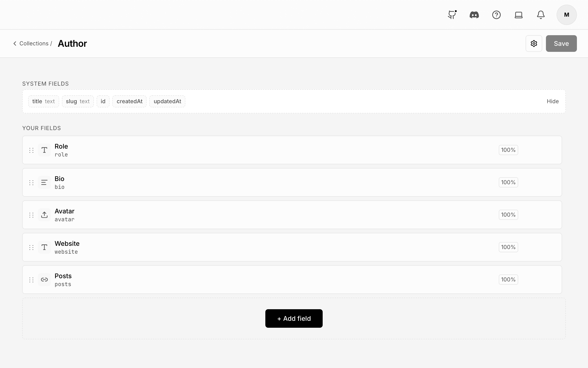Open Role field 100% width selector

[x=508, y=150]
